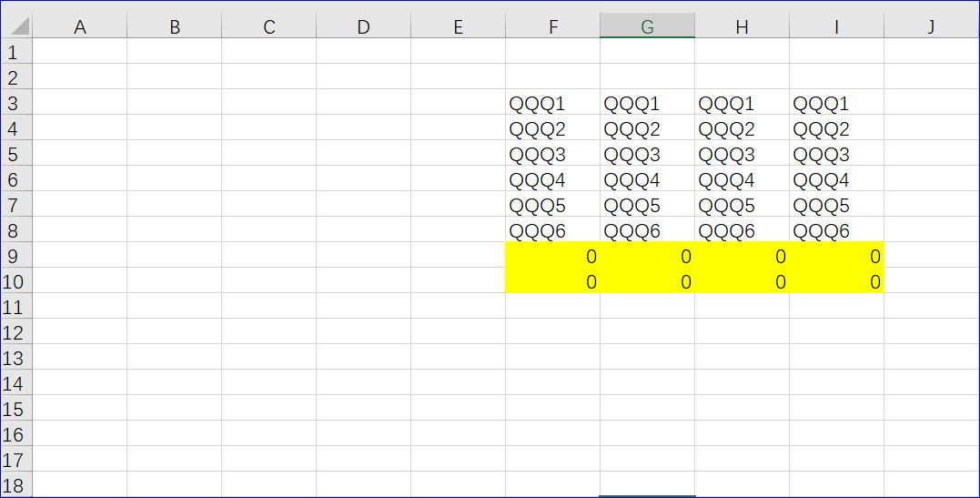Select column B header
This screenshot has width=980, height=498.
coord(175,26)
